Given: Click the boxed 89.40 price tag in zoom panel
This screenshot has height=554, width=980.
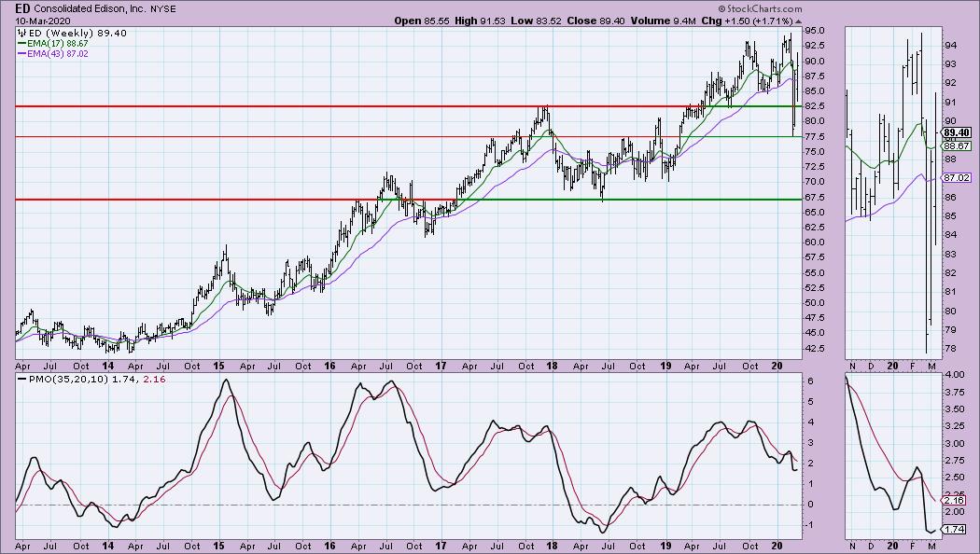Looking at the screenshot, I should click(x=957, y=132).
